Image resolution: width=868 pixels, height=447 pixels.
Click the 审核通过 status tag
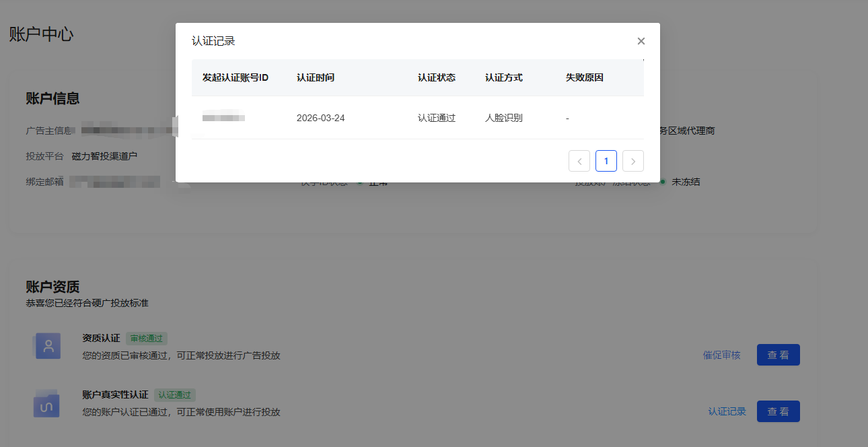pyautogui.click(x=146, y=339)
